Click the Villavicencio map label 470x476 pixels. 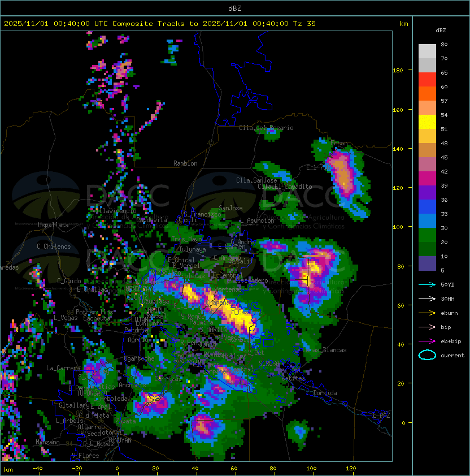(x=114, y=210)
